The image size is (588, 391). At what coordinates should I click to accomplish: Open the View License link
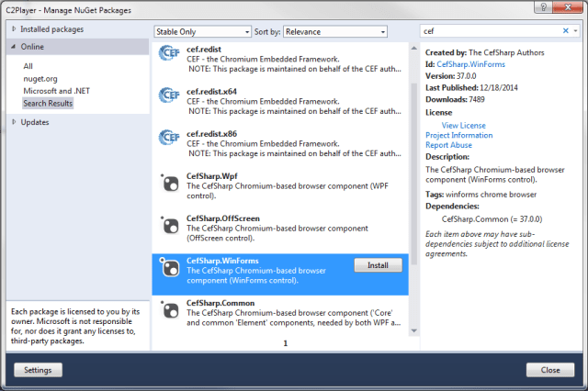pos(463,125)
